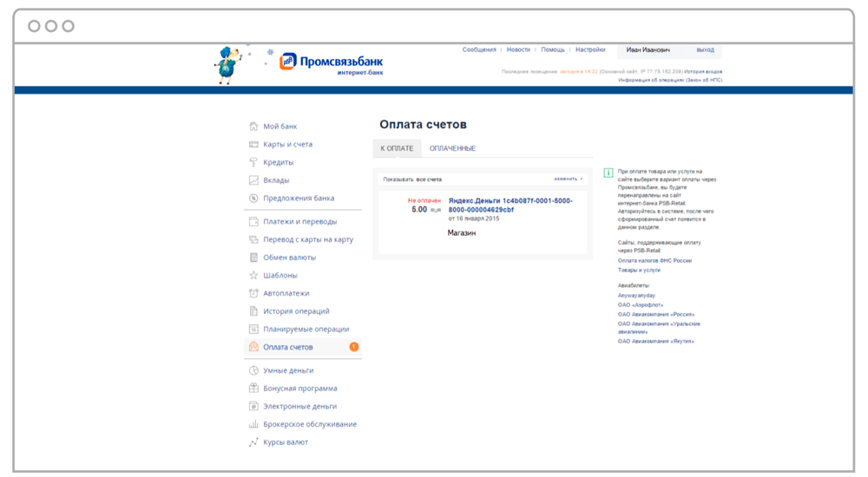This screenshot has width=868, height=477.
Task: Open История входов link
Action: coord(703,71)
